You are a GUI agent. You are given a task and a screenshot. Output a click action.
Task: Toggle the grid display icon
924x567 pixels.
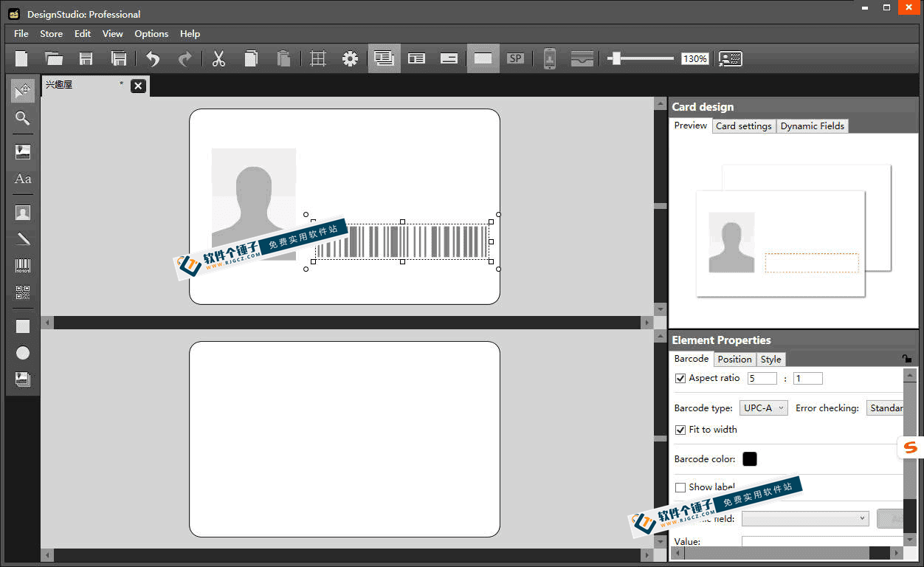(318, 58)
